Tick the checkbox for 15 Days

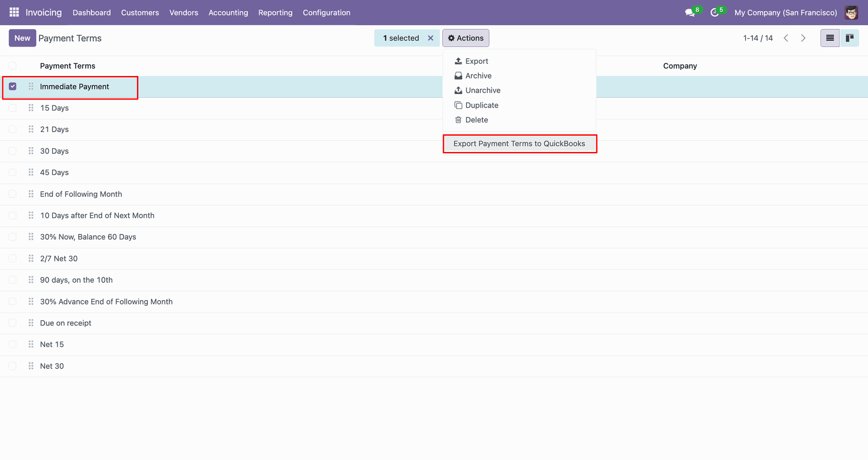(13, 108)
